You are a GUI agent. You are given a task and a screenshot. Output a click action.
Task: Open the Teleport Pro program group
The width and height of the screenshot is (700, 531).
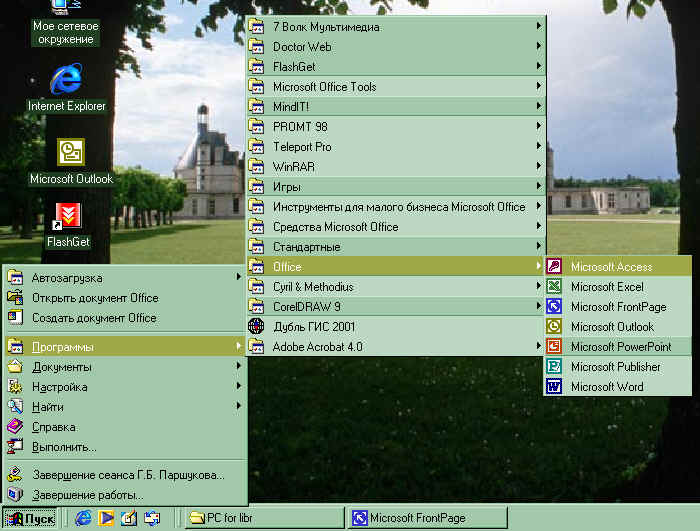[x=396, y=146]
